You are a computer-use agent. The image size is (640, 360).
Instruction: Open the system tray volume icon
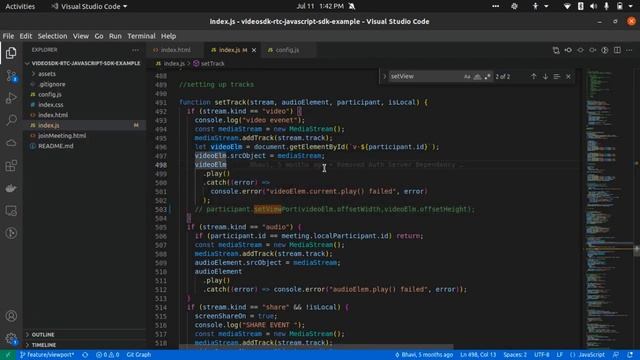click(593, 6)
